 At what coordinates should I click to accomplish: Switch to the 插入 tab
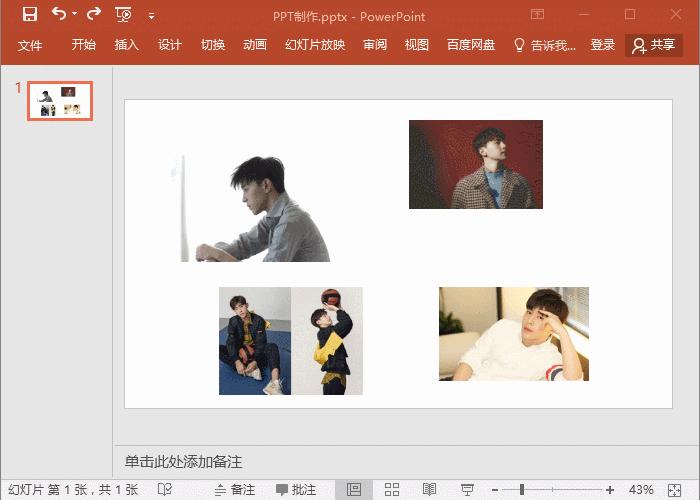pyautogui.click(x=126, y=45)
